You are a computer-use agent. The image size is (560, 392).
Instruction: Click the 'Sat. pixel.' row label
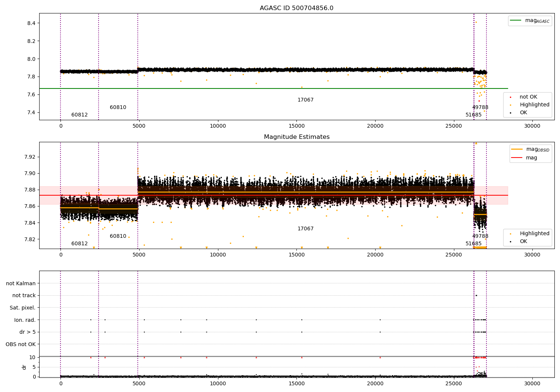point(23,308)
